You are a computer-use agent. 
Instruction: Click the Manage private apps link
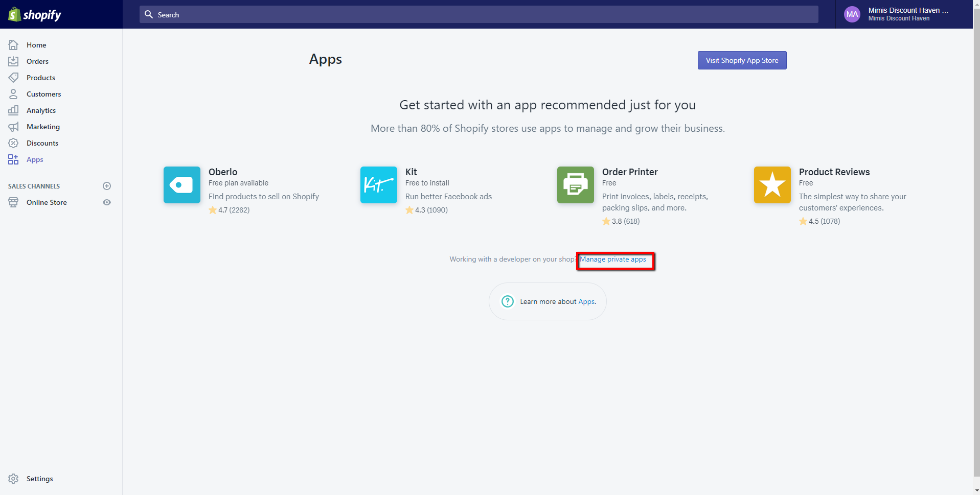click(612, 260)
